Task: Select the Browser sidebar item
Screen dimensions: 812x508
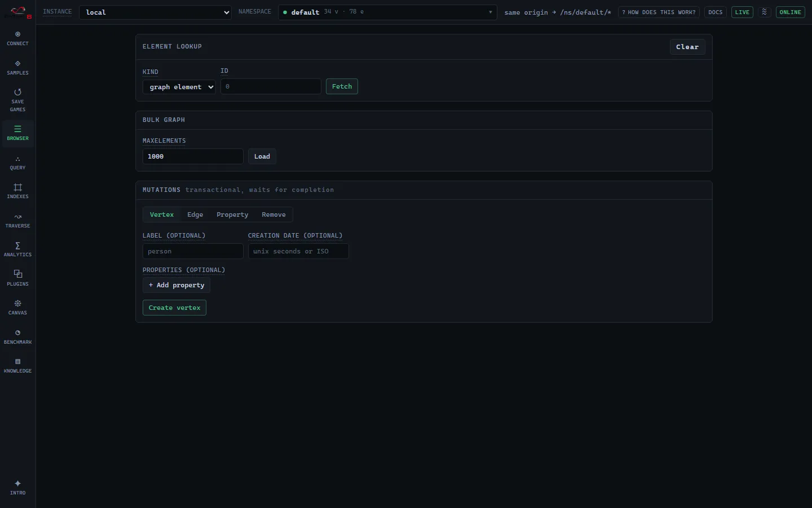Action: (17, 133)
